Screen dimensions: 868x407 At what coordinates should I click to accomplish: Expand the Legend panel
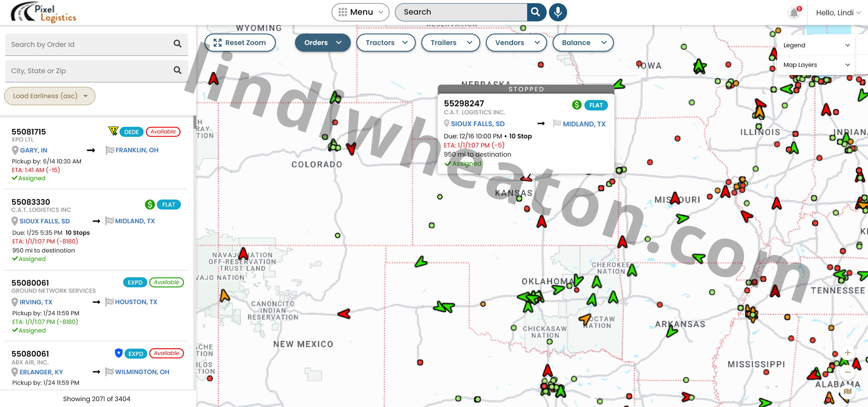(x=816, y=45)
